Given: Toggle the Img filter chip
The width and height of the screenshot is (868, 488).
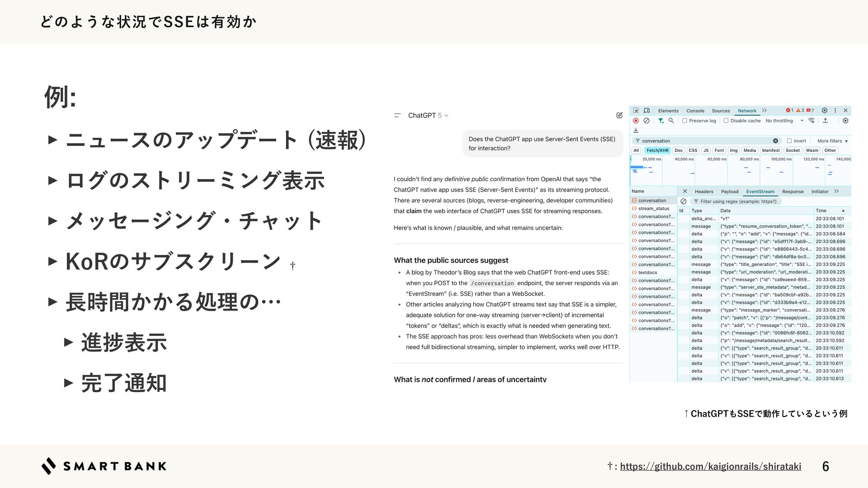Looking at the screenshot, I should coord(734,150).
